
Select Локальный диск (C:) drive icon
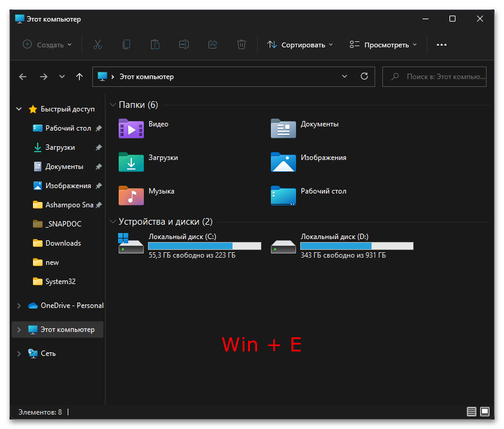coord(131,244)
